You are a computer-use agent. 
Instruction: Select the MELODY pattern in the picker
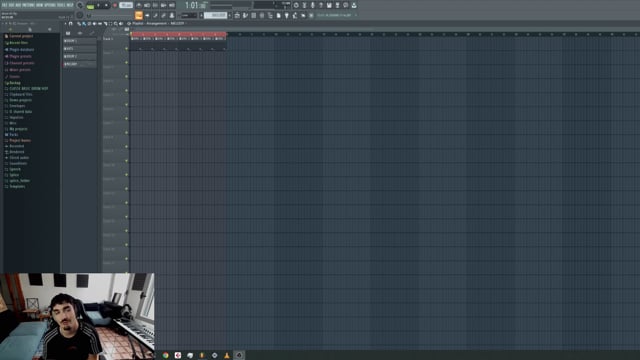[x=80, y=64]
